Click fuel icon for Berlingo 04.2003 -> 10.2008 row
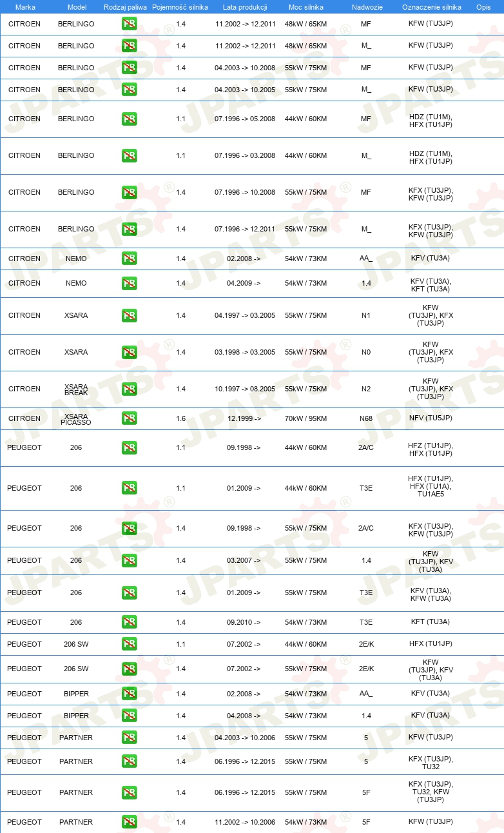Screen dimensions: 504x833 click(x=129, y=68)
